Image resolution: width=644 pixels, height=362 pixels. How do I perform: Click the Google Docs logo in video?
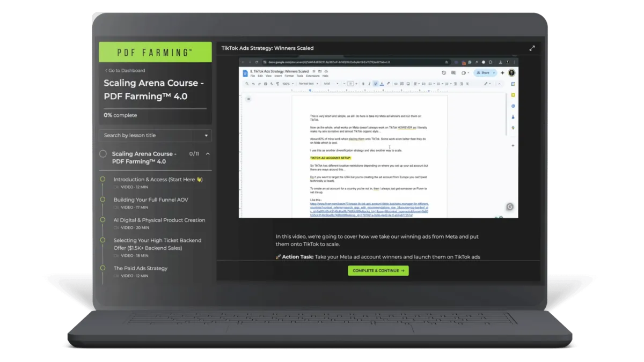click(x=245, y=73)
